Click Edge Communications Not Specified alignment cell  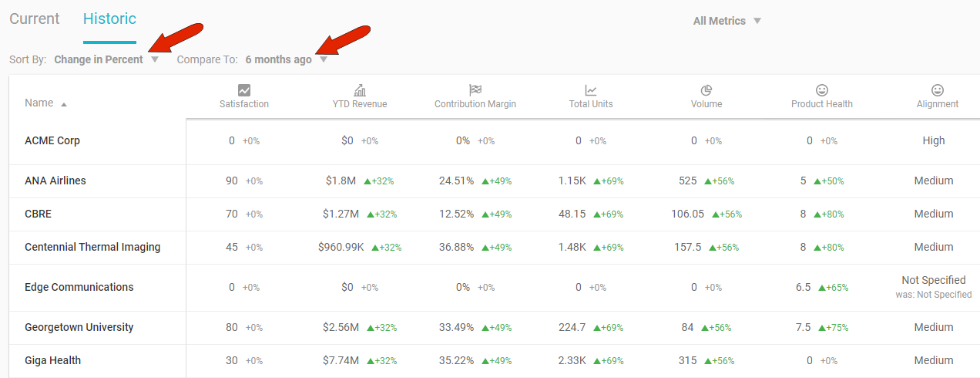933,280
